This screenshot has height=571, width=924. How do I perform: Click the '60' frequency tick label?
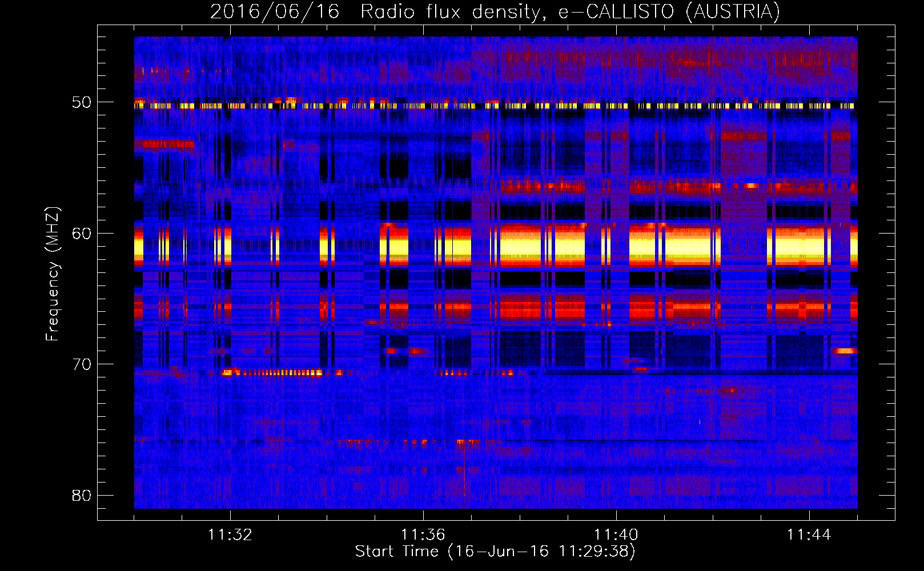click(x=82, y=233)
